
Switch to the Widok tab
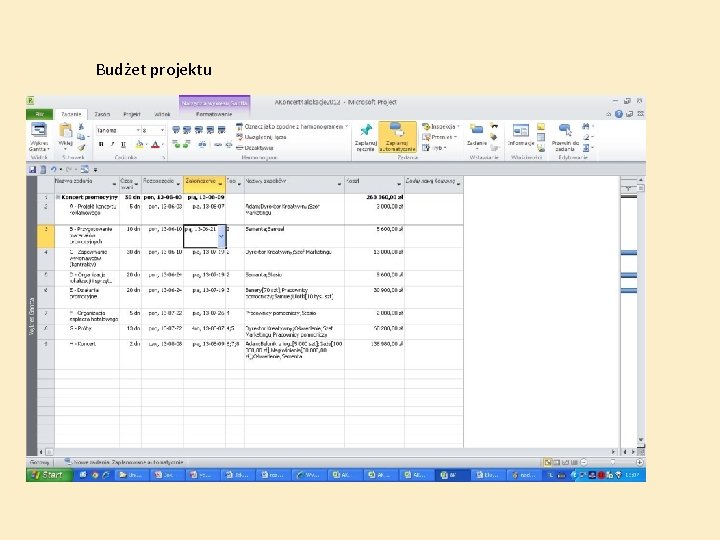163,114
